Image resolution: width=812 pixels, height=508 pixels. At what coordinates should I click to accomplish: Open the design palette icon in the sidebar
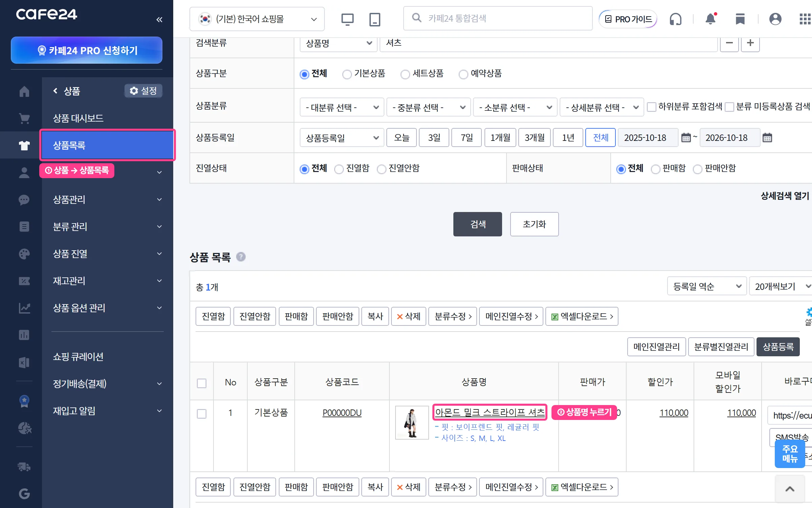(x=24, y=254)
